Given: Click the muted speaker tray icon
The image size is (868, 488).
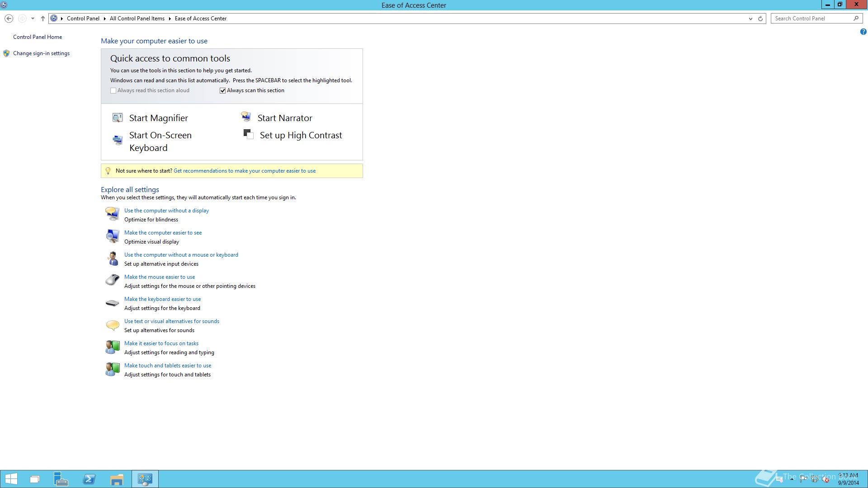Looking at the screenshot, I should pyautogui.click(x=826, y=479).
